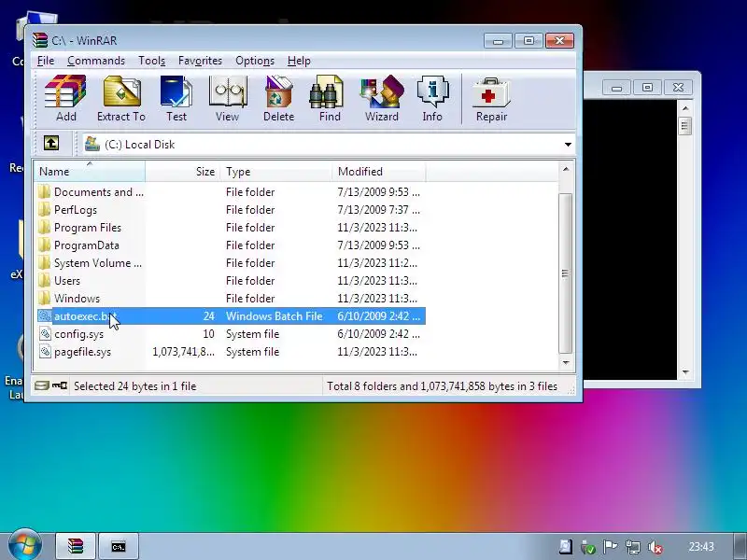Open the Find files tool
This screenshot has height=560, width=747.
(x=330, y=99)
